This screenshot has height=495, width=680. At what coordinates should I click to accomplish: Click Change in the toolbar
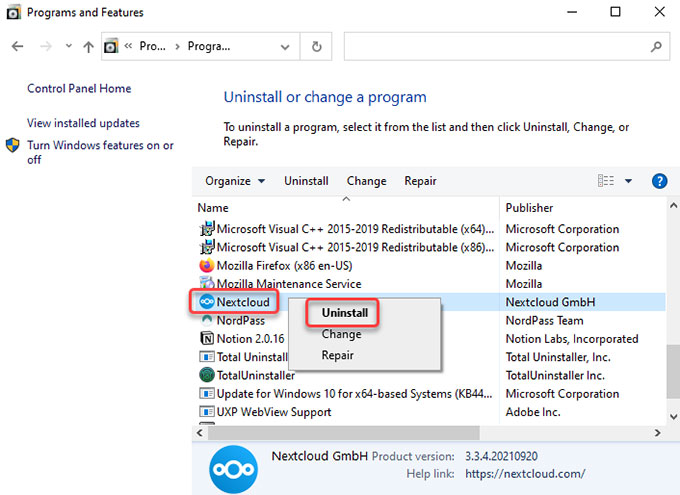pos(366,181)
